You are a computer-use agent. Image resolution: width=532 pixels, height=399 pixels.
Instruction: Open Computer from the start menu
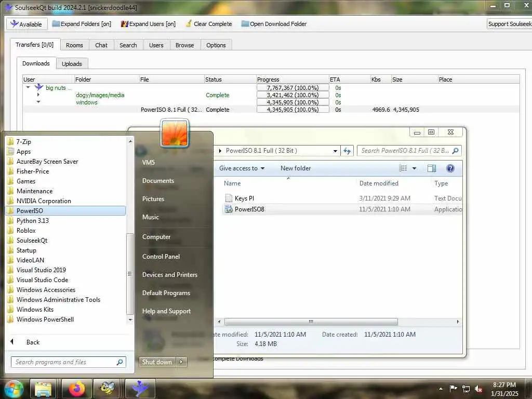156,236
